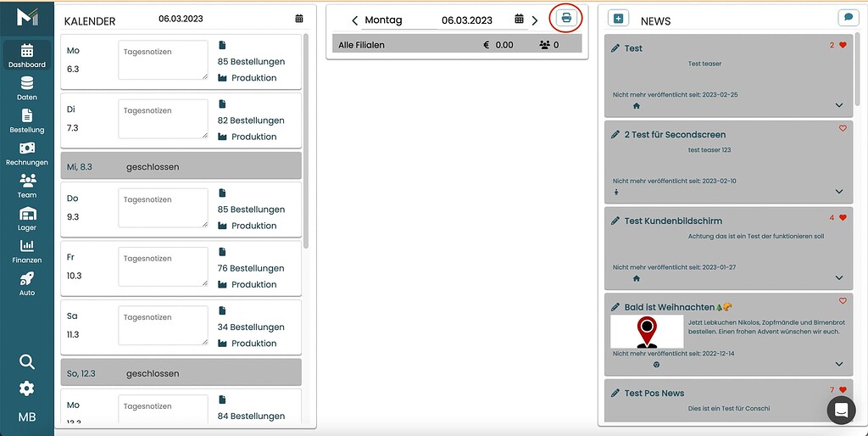868x436 pixels.
Task: Add a news entry with the plus icon
Action: pyautogui.click(x=618, y=19)
